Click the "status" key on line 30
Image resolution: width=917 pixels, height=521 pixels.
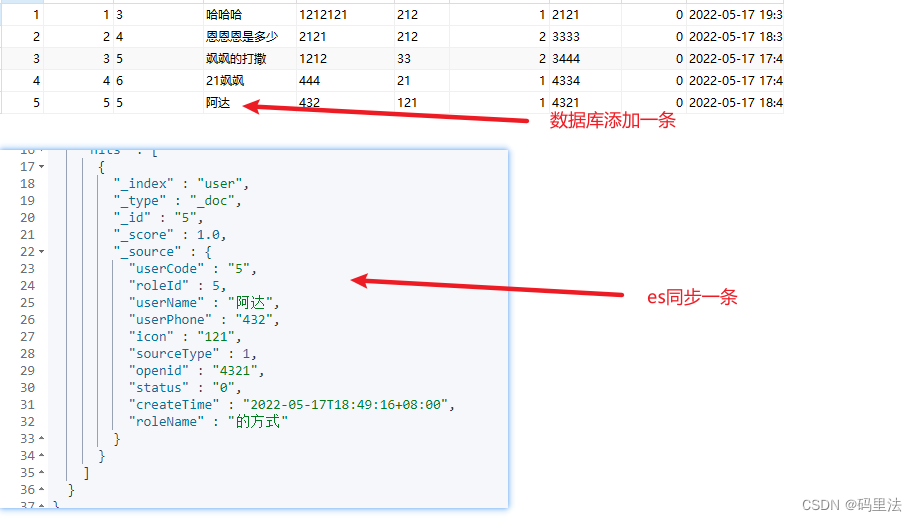click(159, 387)
